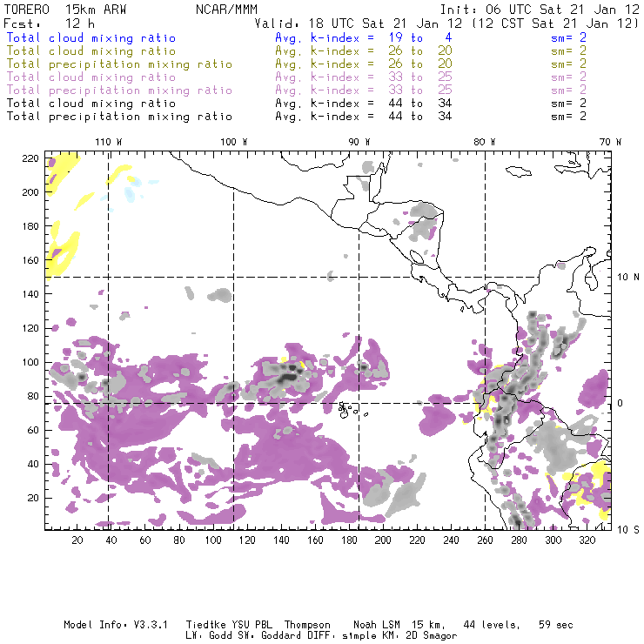
Task: Click "44 levels," in the model info footer
Action: [492, 625]
